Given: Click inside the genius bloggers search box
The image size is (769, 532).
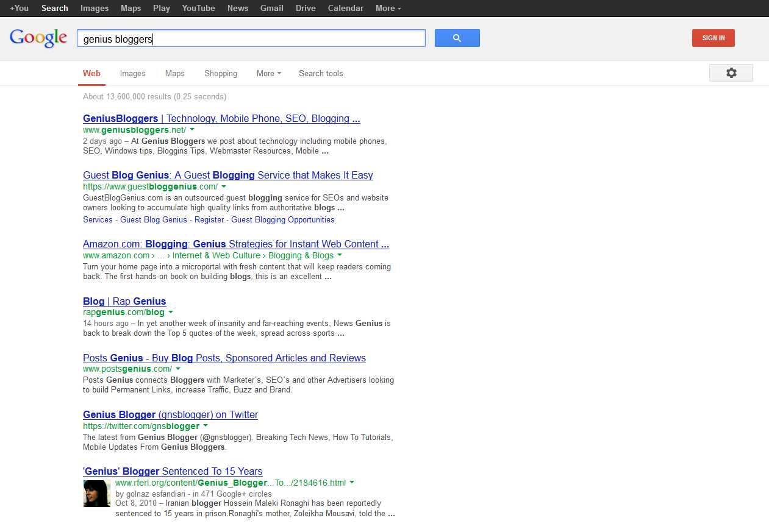Looking at the screenshot, I should click(x=251, y=38).
